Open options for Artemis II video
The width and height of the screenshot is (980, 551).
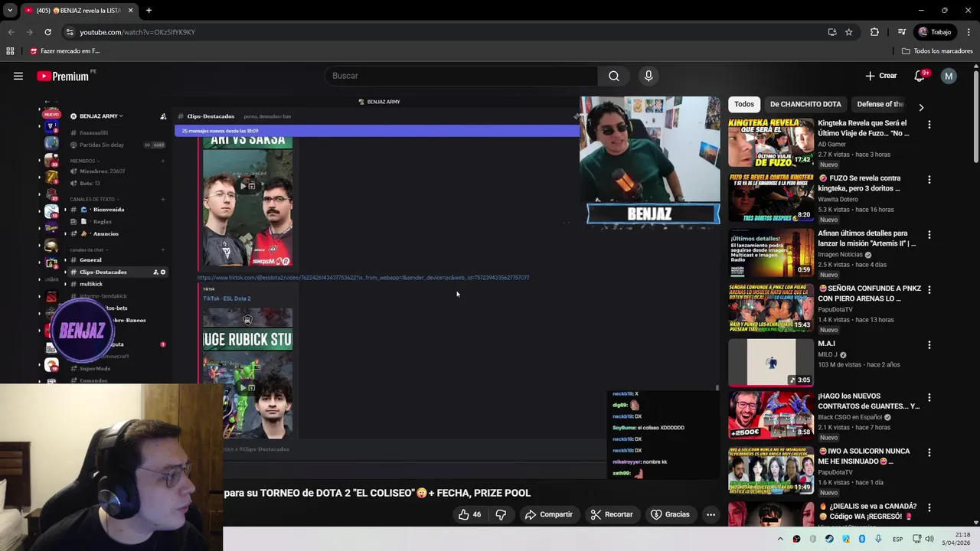[929, 234]
